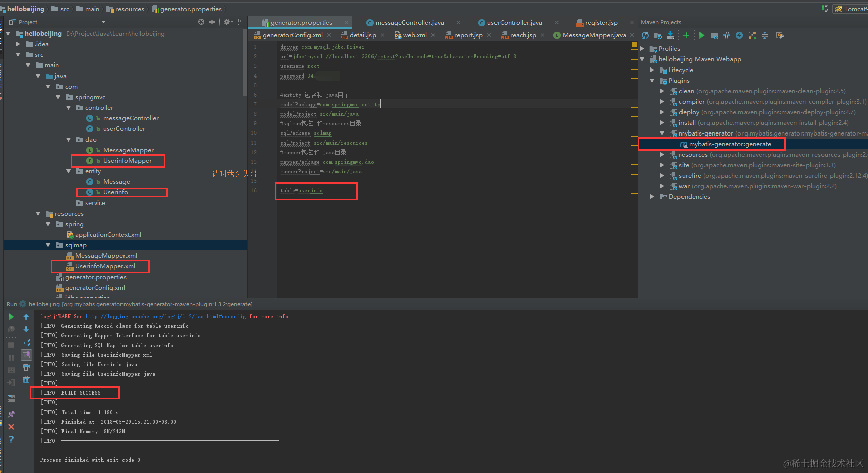Clear all console output trash icon
This screenshot has width=868, height=473.
coord(26,380)
